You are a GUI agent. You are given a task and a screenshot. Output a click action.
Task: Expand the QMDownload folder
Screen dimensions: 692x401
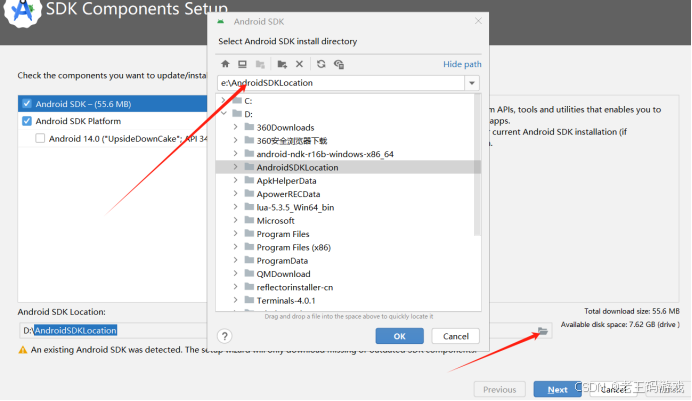click(236, 273)
